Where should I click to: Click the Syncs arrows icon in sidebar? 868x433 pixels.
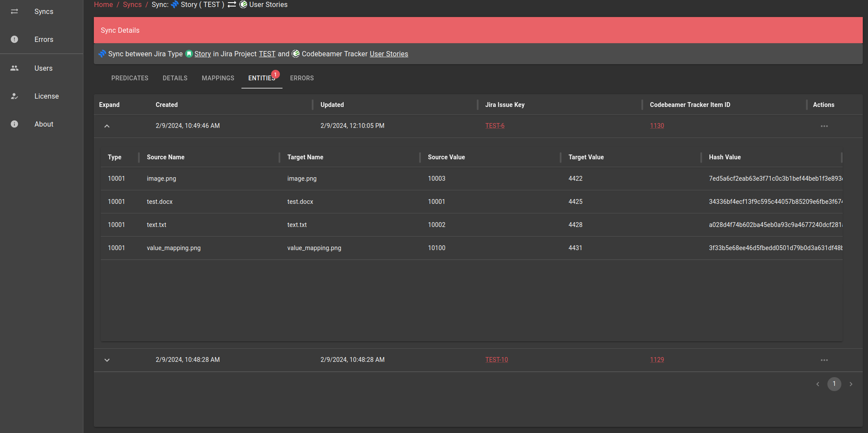click(x=14, y=11)
